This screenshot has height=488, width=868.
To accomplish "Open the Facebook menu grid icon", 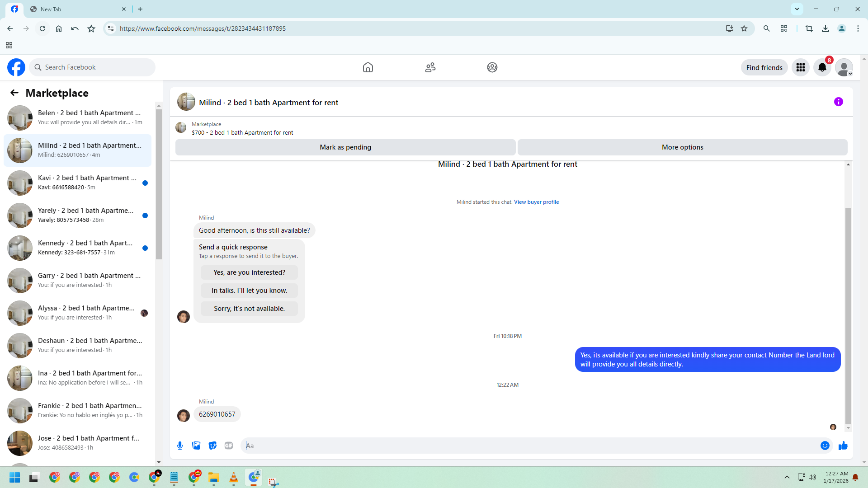I will click(x=800, y=67).
